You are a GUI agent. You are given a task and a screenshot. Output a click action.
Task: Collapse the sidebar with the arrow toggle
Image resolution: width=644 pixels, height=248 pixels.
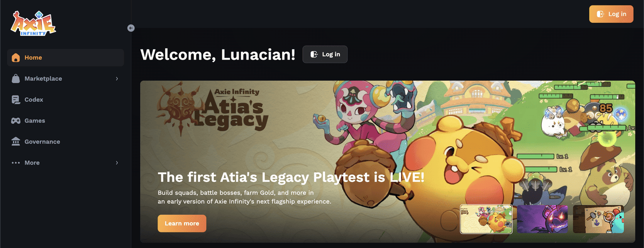click(131, 28)
